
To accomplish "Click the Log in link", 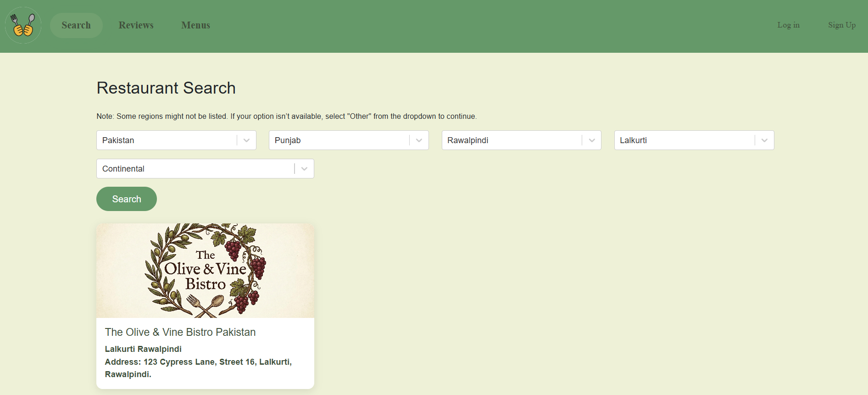I will 788,25.
